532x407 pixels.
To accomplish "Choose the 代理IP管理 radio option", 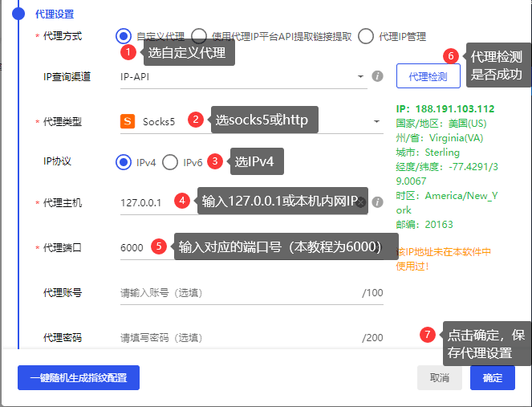I will [x=366, y=36].
